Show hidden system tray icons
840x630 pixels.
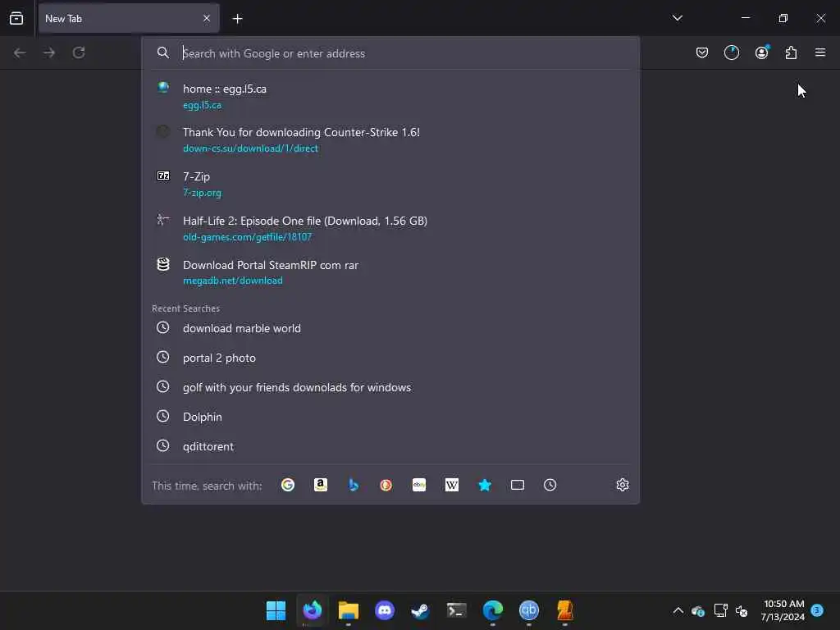pos(678,610)
